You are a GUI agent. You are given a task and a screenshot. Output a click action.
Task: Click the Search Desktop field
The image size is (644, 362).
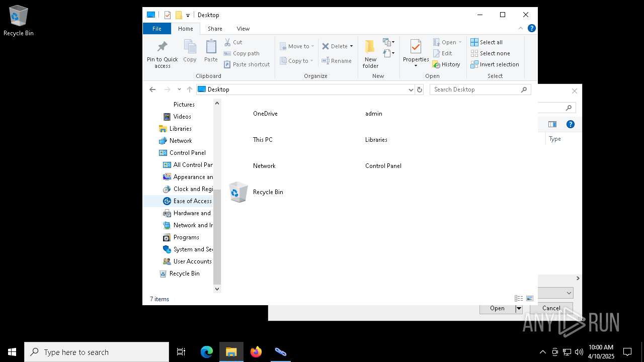480,89
